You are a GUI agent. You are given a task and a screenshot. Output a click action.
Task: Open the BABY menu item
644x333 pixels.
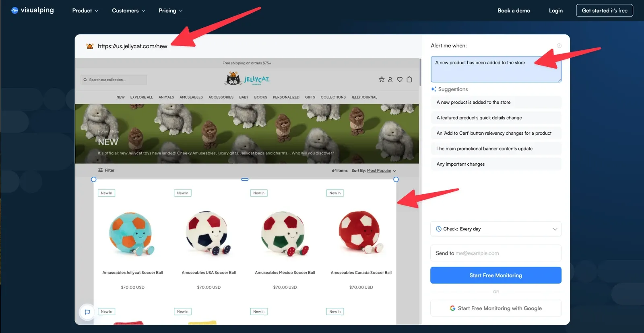pyautogui.click(x=244, y=97)
